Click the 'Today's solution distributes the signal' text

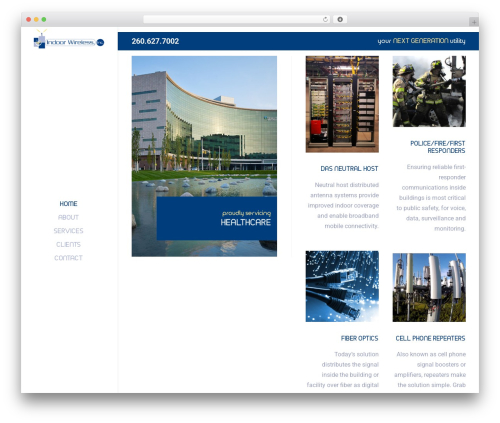343,369
